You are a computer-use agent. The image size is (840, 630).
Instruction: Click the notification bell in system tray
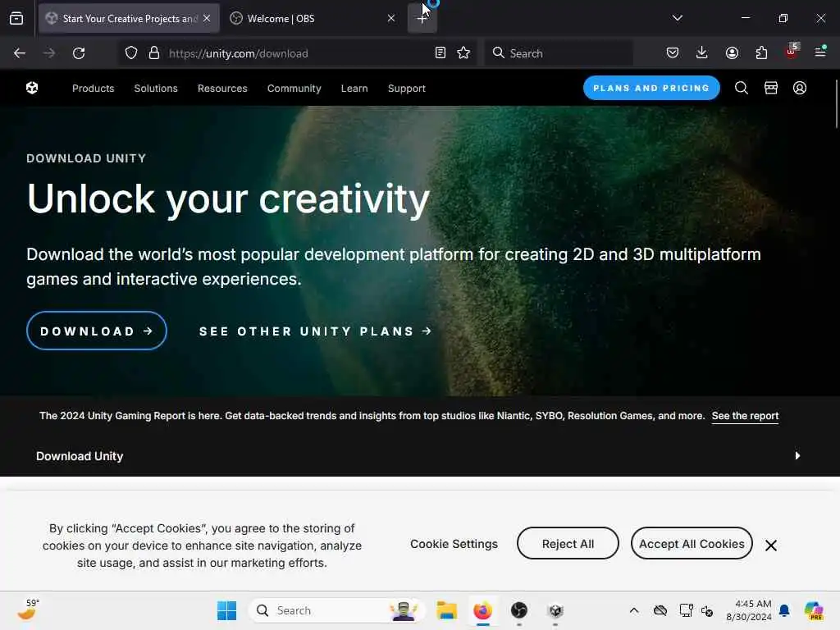784,610
